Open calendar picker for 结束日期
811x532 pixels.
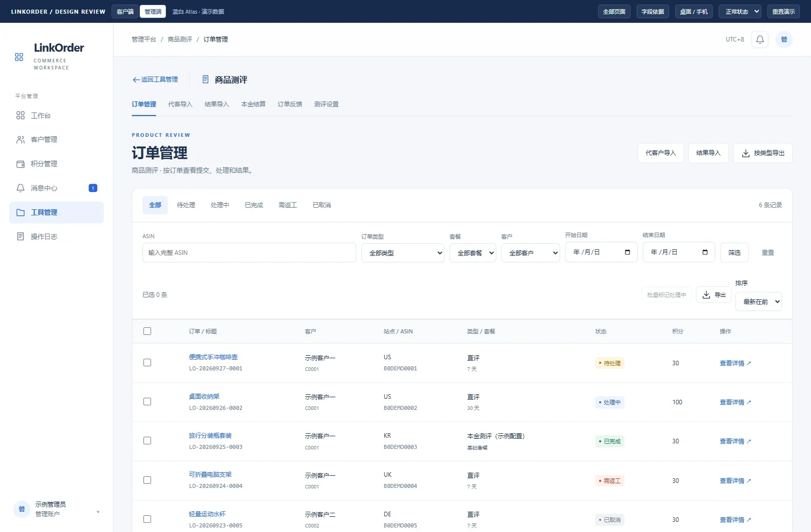coord(705,252)
